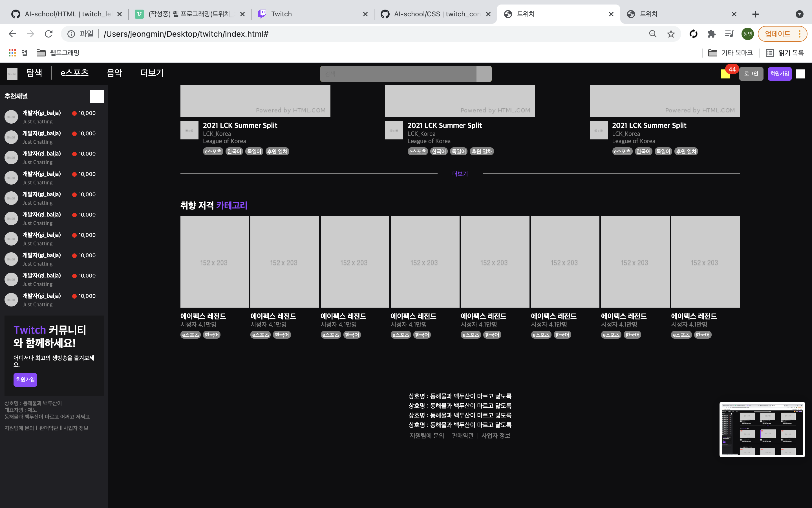812x508 pixels.
Task: Open the 웹프그래밍 bookmark folder
Action: [x=58, y=53]
